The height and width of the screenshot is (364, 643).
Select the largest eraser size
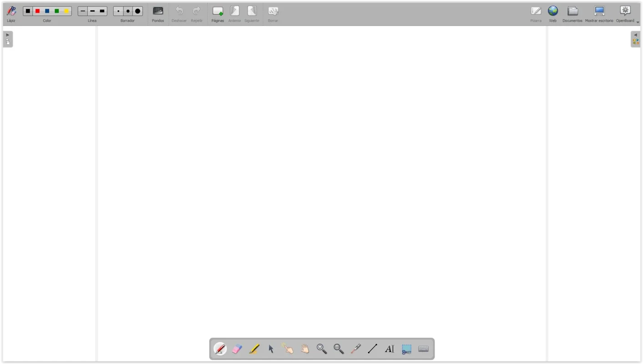[137, 11]
